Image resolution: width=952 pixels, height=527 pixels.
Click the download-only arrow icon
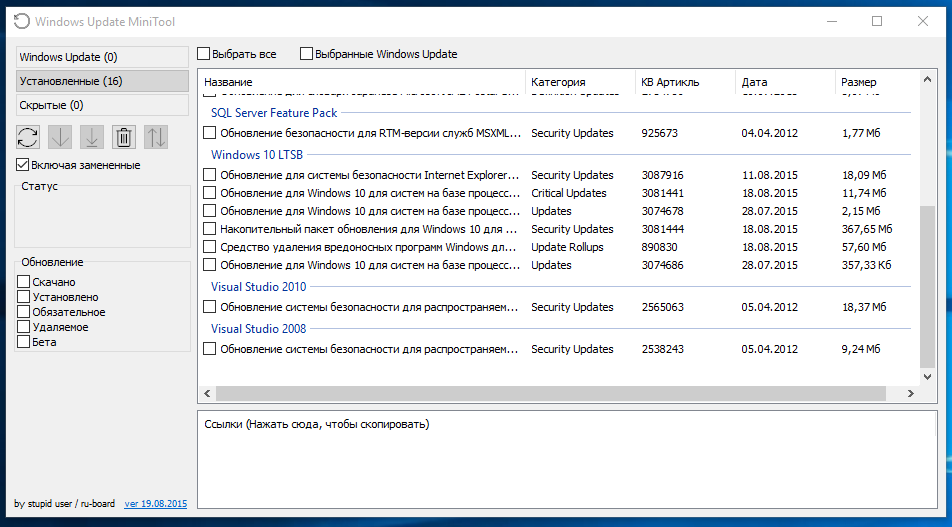[60, 137]
